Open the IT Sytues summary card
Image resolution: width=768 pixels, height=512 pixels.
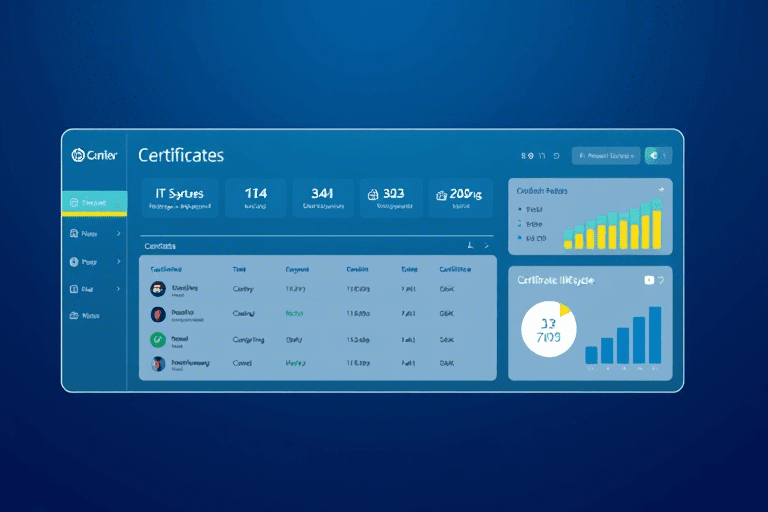180,198
